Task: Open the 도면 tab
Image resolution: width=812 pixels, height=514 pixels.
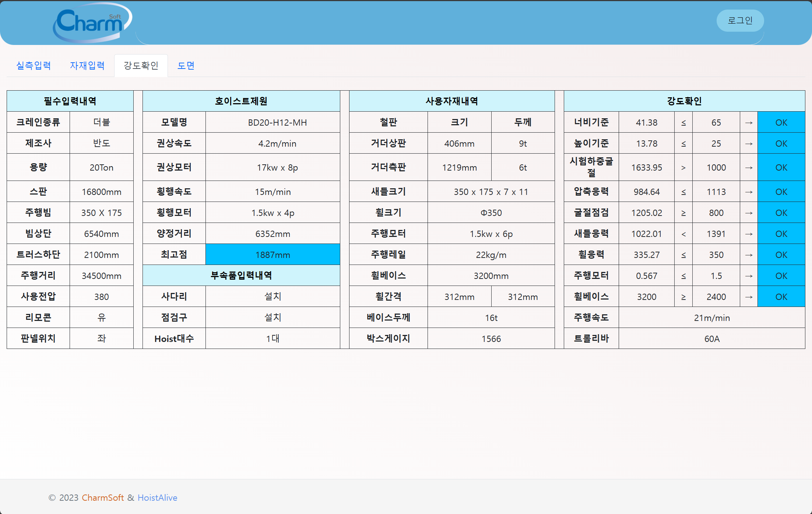Action: pos(186,66)
